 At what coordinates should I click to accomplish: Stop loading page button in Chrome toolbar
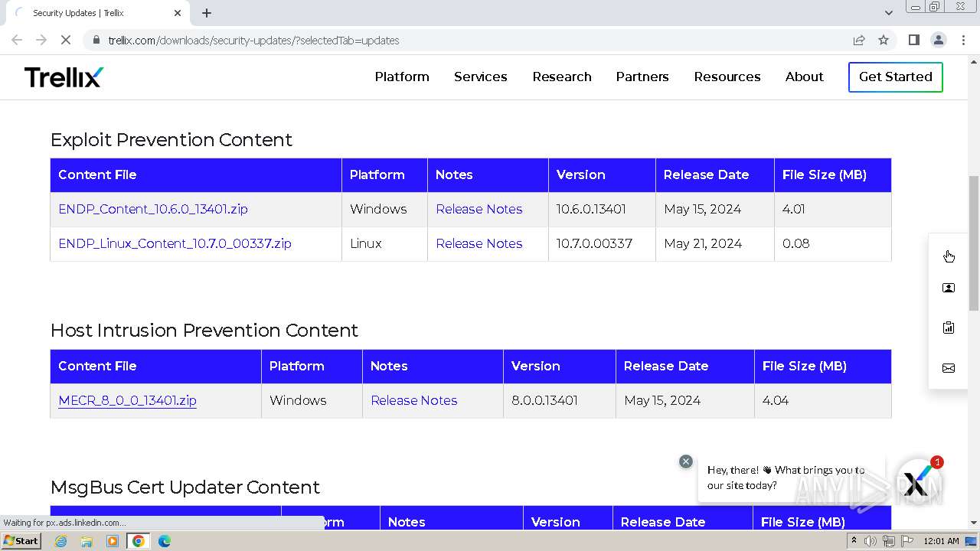click(66, 40)
